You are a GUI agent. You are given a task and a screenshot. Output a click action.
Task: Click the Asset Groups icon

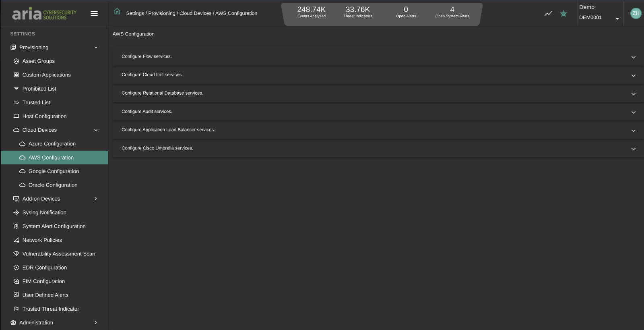[x=17, y=61]
